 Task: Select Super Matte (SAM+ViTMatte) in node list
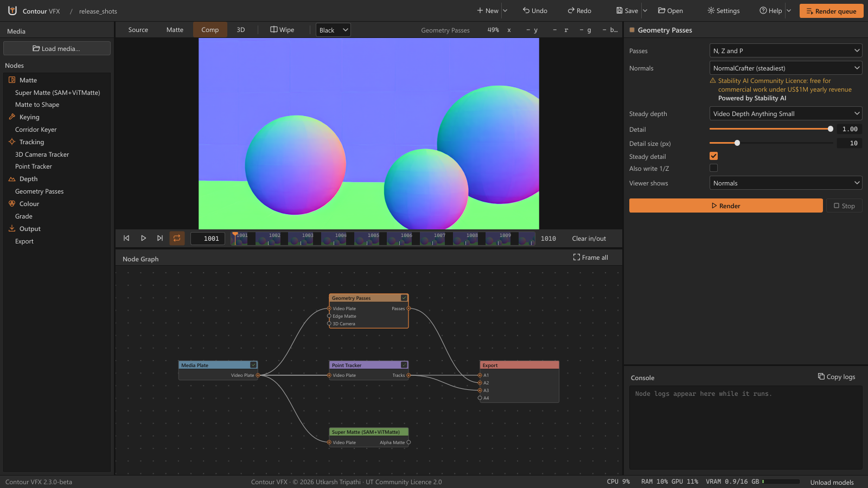click(x=58, y=93)
